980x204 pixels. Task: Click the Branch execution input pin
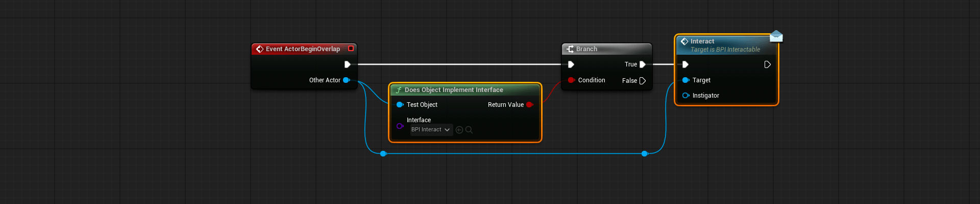click(x=571, y=64)
